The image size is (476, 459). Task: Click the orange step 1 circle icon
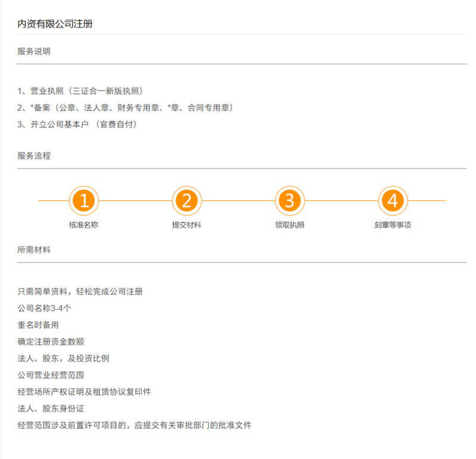84,201
